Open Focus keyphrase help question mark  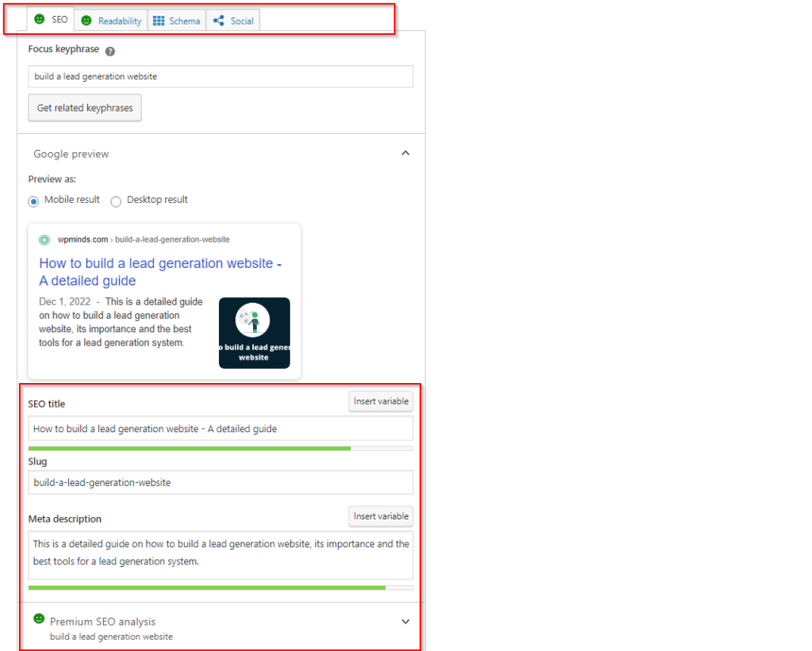109,52
